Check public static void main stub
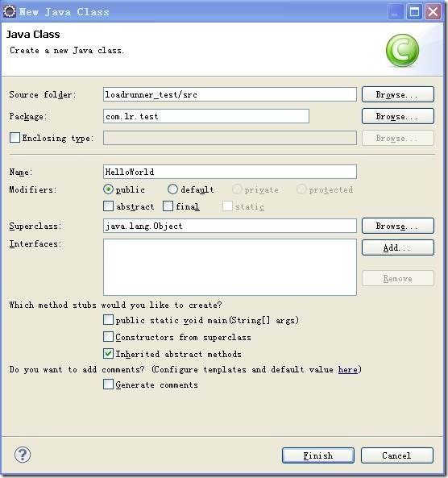This screenshot has width=448, height=478. (x=108, y=320)
